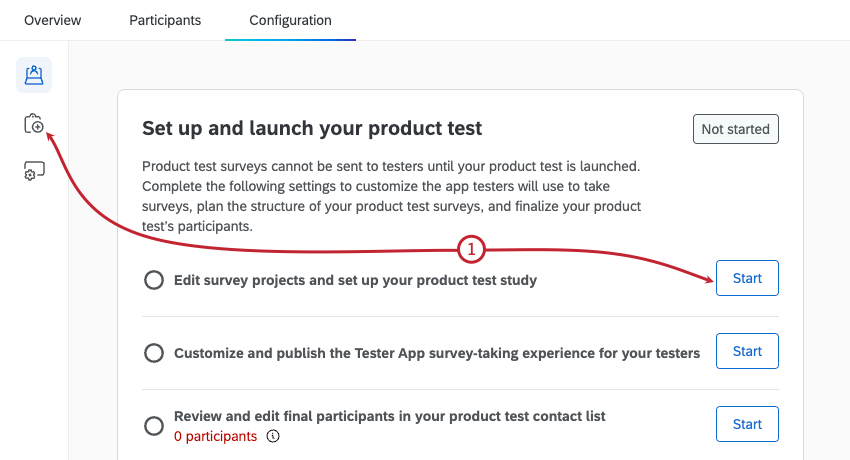This screenshot has width=850, height=460.
Task: Click the Not started status badge
Action: [x=735, y=129]
